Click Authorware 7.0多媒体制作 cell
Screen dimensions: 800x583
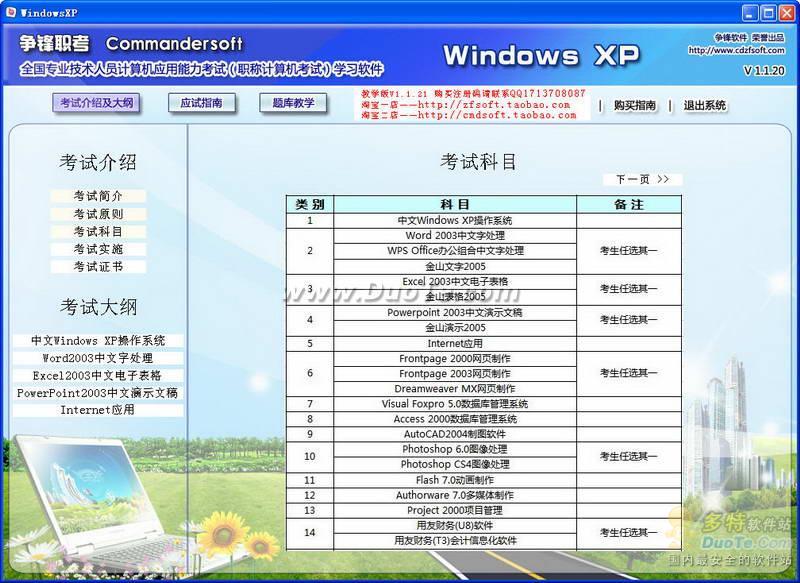tap(455, 495)
